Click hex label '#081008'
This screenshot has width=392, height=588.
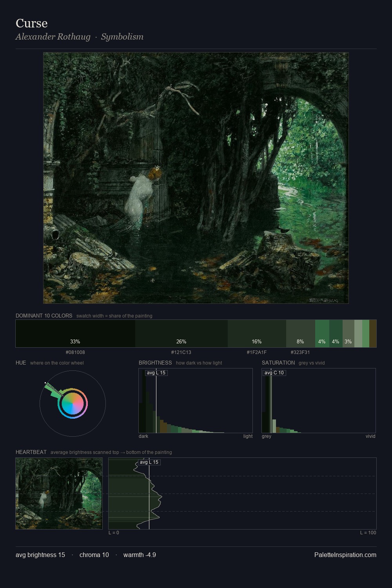coord(75,352)
